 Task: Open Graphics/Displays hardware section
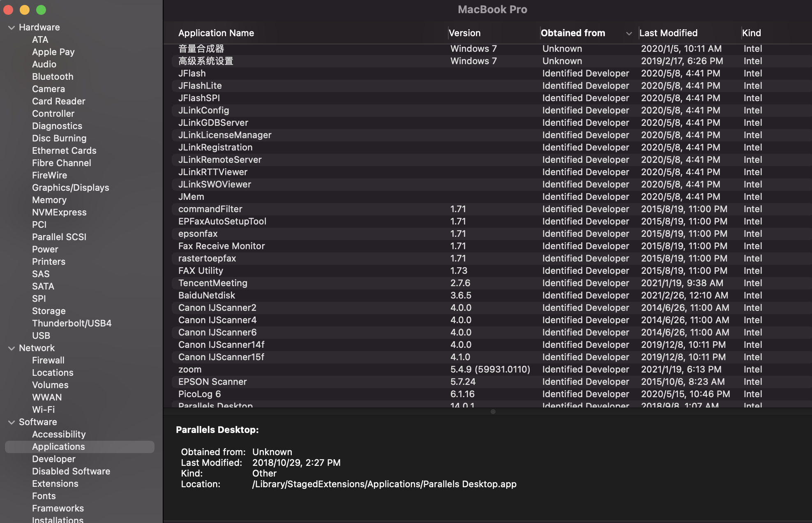click(x=70, y=187)
